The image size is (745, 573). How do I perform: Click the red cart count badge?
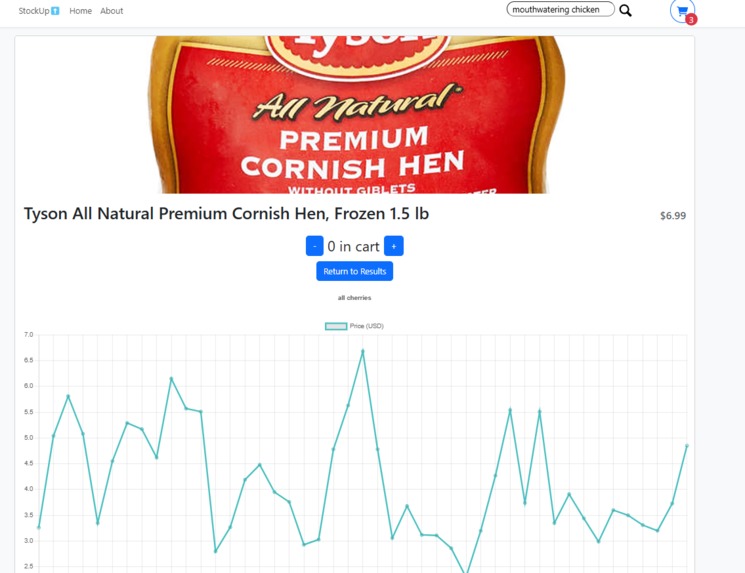point(691,19)
